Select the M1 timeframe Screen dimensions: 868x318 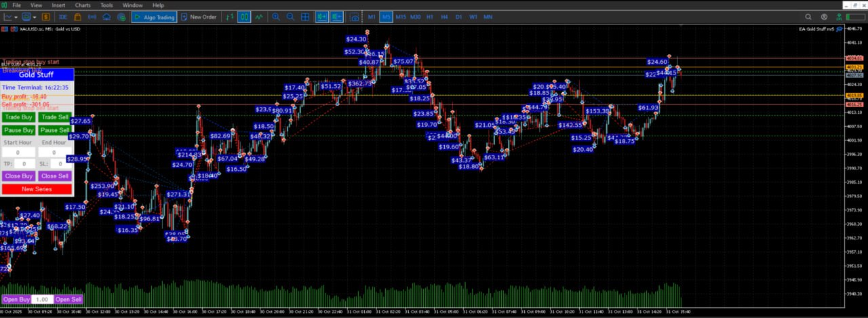click(x=372, y=17)
